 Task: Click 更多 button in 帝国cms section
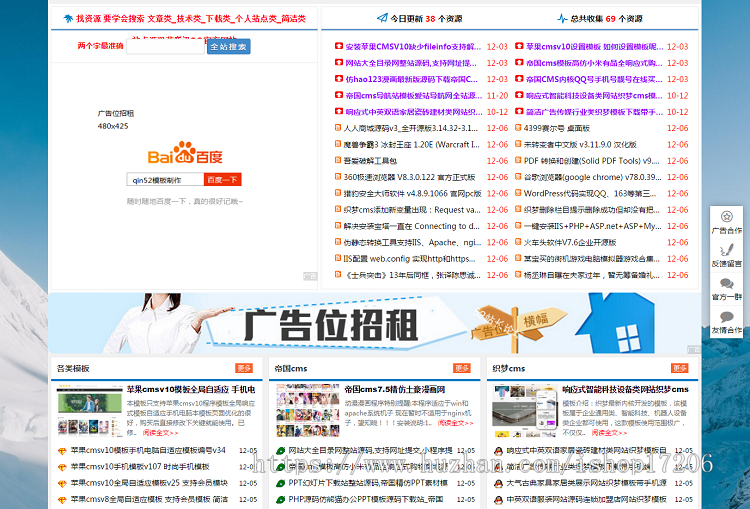coord(462,368)
